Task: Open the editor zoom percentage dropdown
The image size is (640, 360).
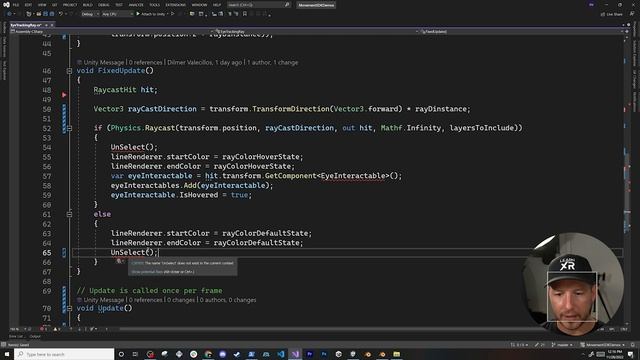Action: pyautogui.click(x=17, y=329)
